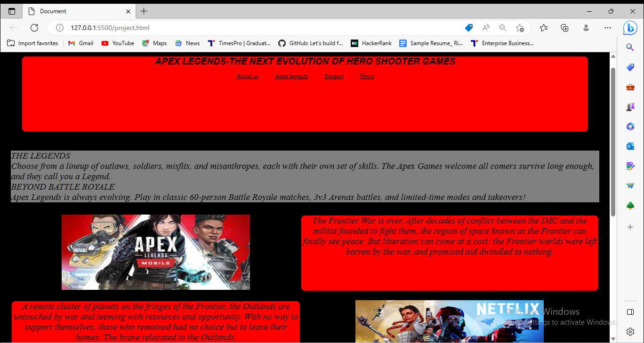Open Gmail from the favorites bar
This screenshot has width=644, height=343.
point(80,43)
